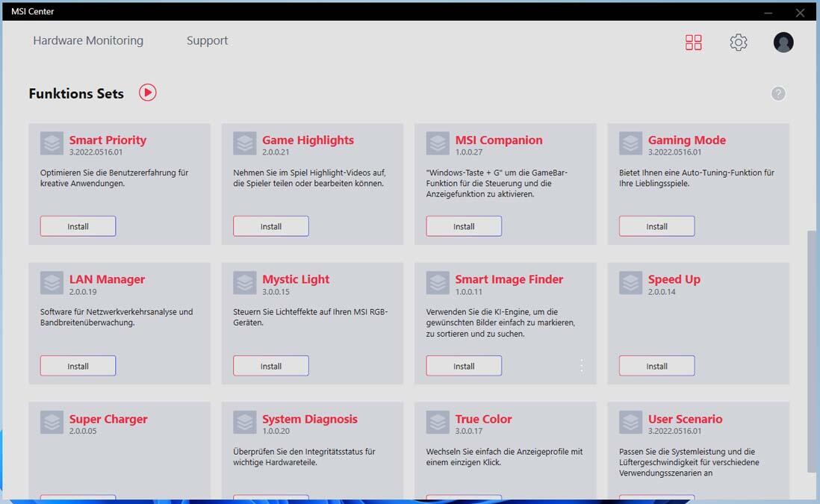
Task: Install Smart Priority
Action: point(78,226)
